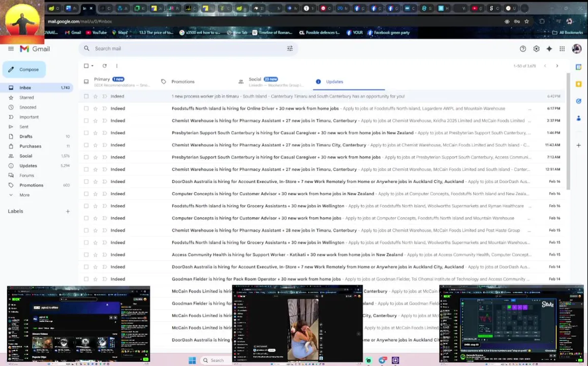Open Google apps grid icon
588x366 pixels.
tap(562, 49)
